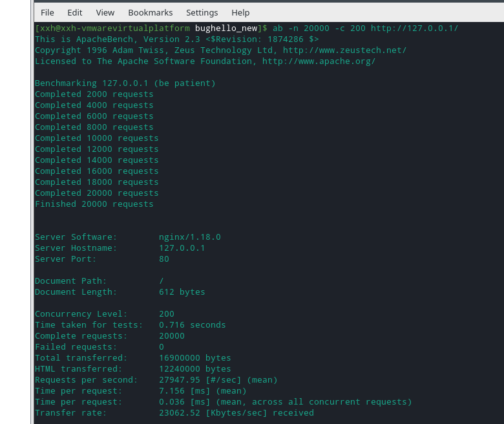
Task: Open the File menu
Action: tap(47, 12)
